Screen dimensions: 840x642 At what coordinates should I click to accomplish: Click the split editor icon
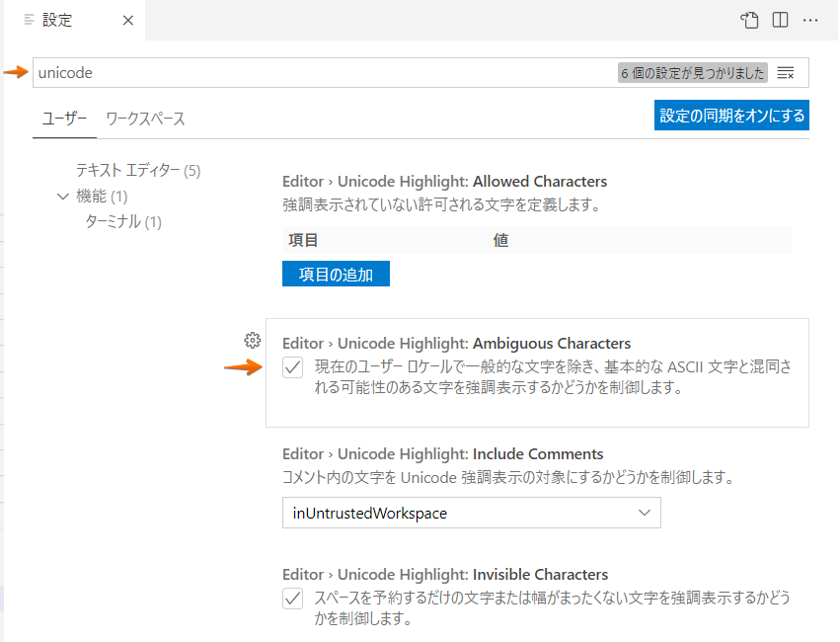tap(780, 20)
